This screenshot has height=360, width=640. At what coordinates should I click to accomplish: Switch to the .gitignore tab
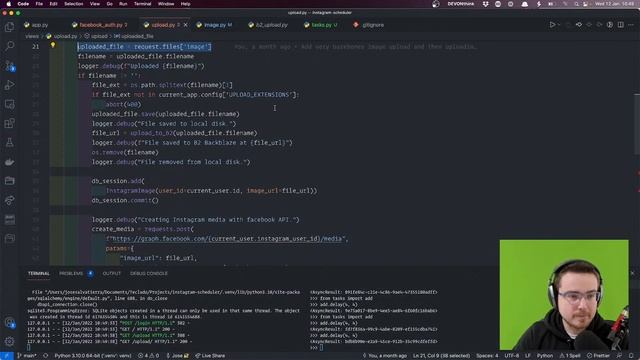point(369,25)
